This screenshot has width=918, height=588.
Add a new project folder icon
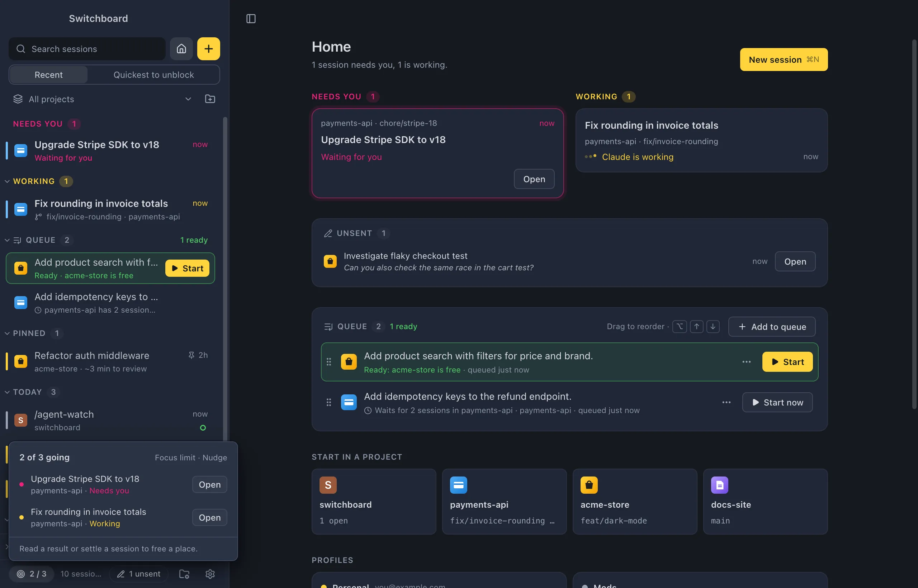click(210, 99)
